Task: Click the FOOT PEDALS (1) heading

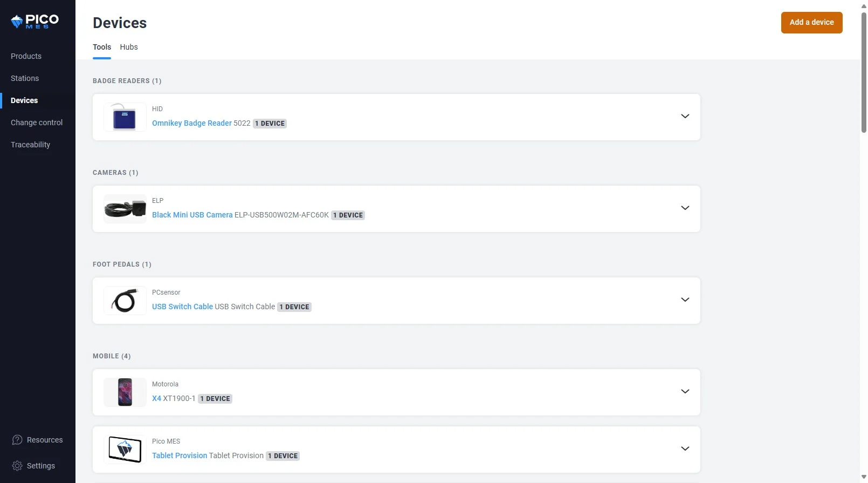Action: point(122,264)
